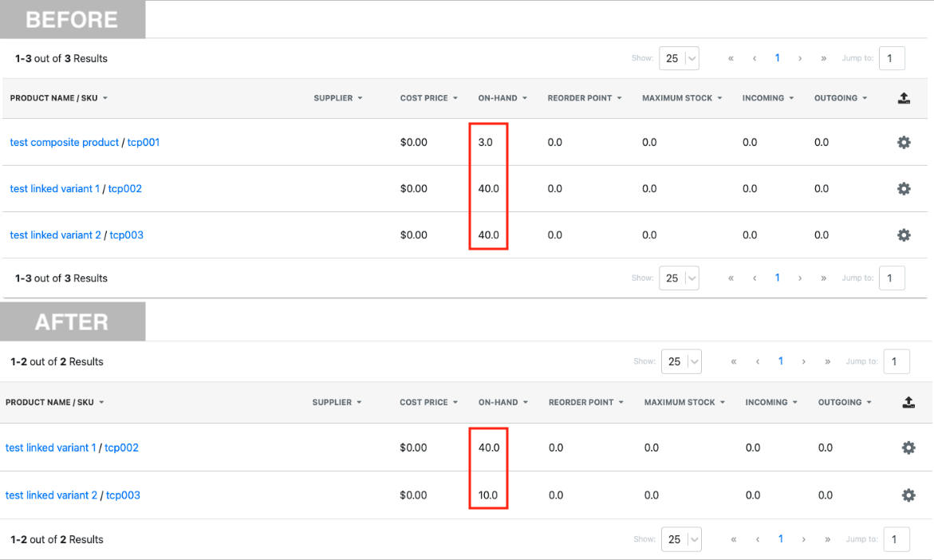Screen dimensions: 934x560
Task: Click gear icon for tcp002 in BEFORE table
Action: tap(904, 189)
